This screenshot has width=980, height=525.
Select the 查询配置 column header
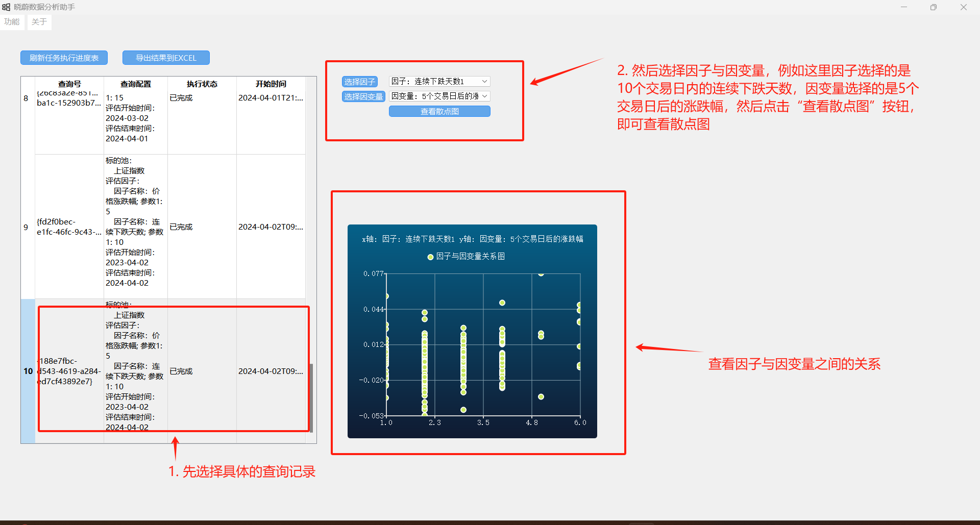click(136, 84)
